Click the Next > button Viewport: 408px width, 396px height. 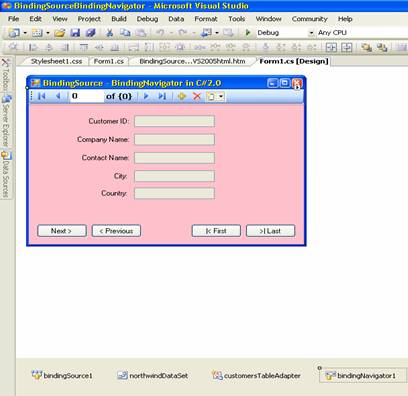tap(62, 231)
